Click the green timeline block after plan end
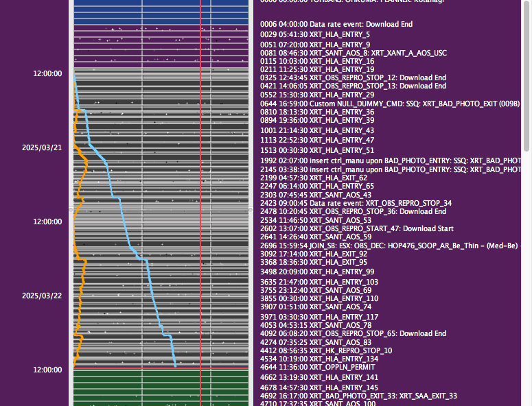This screenshot has width=532, height=406. (161, 387)
